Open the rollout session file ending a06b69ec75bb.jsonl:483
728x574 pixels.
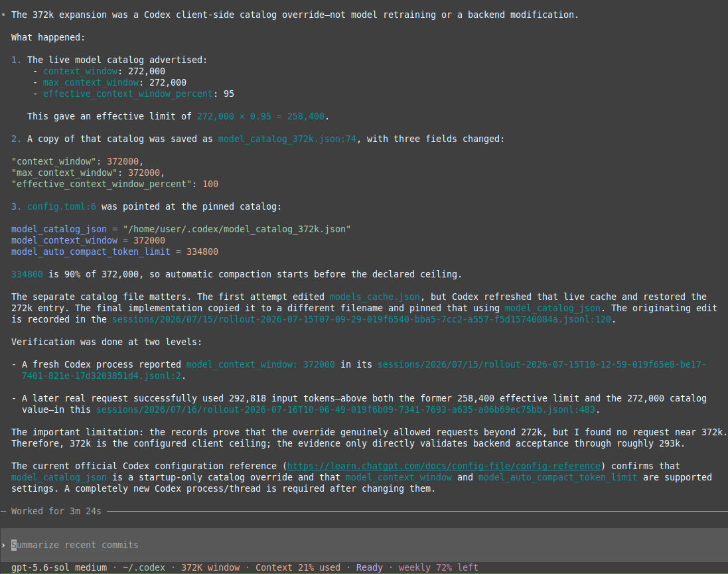pyautogui.click(x=346, y=409)
